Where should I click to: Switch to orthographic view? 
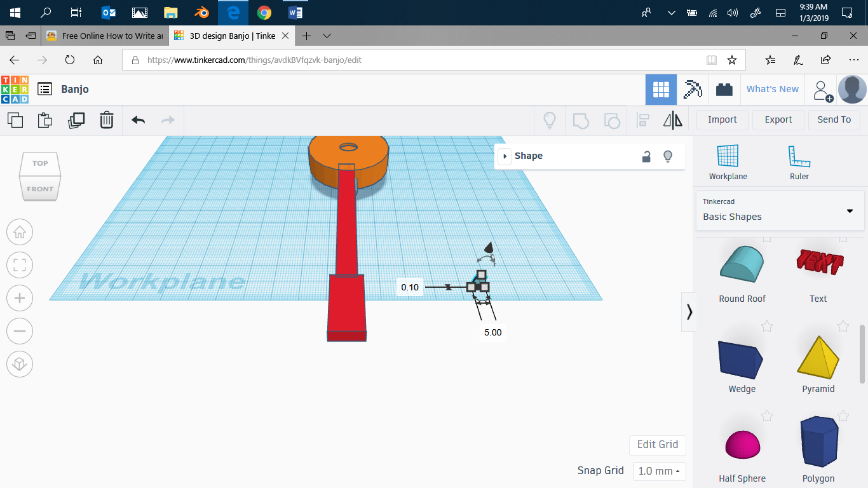coord(20,364)
